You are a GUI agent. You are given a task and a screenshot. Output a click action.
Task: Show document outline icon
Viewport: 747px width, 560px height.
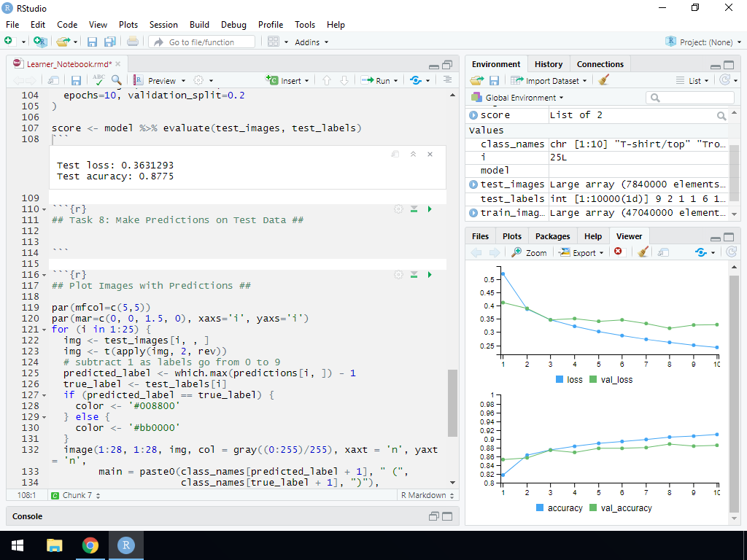pyautogui.click(x=447, y=80)
